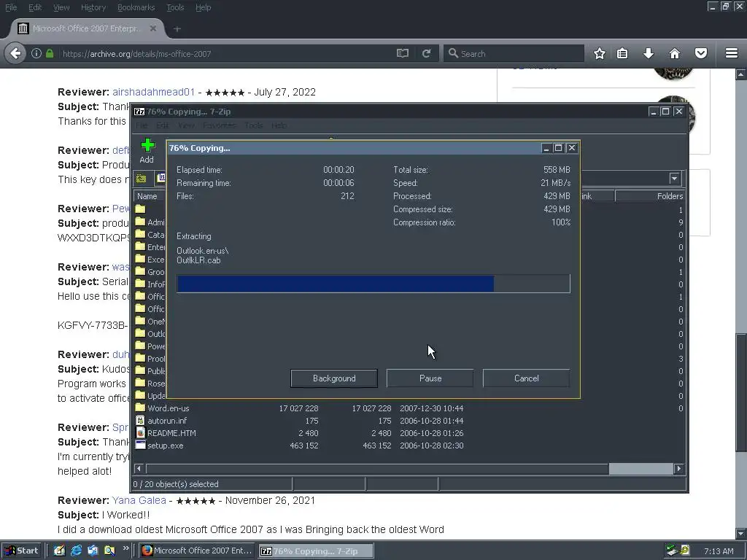Click the Firefox back arrow button
This screenshot has width=747, height=560.
(15, 53)
